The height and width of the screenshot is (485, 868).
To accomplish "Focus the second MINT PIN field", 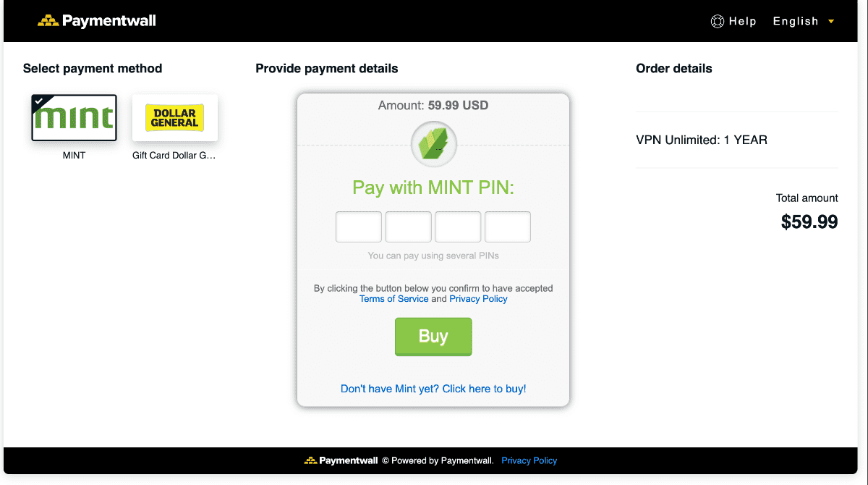I will click(x=408, y=227).
